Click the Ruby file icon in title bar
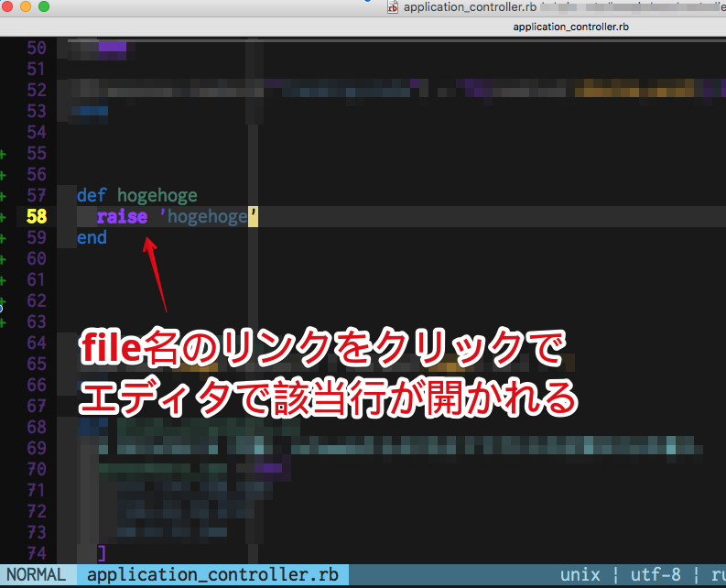 click(392, 7)
